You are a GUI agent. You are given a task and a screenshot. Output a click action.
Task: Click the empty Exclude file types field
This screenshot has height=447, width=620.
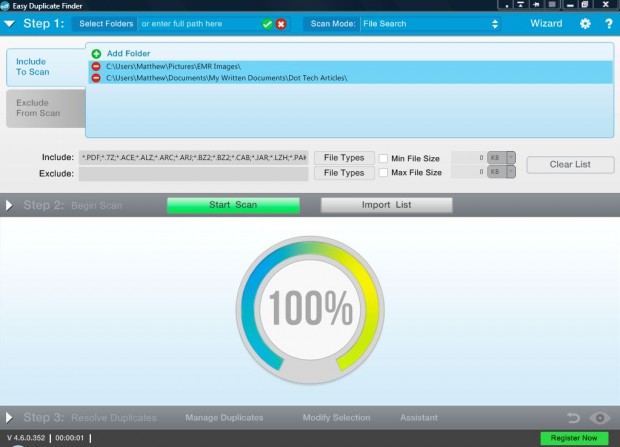click(193, 174)
